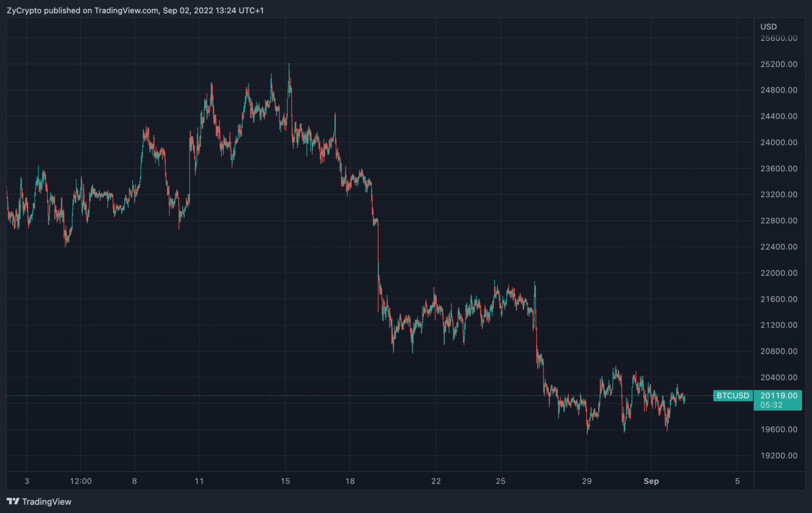Click the date label 18 on time axis
This screenshot has width=812, height=513.
tap(350, 481)
